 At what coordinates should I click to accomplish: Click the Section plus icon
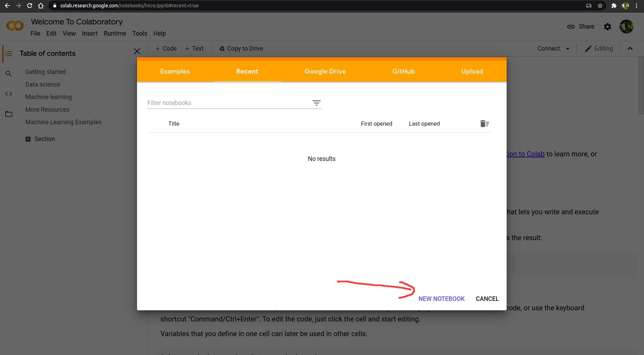click(x=28, y=139)
